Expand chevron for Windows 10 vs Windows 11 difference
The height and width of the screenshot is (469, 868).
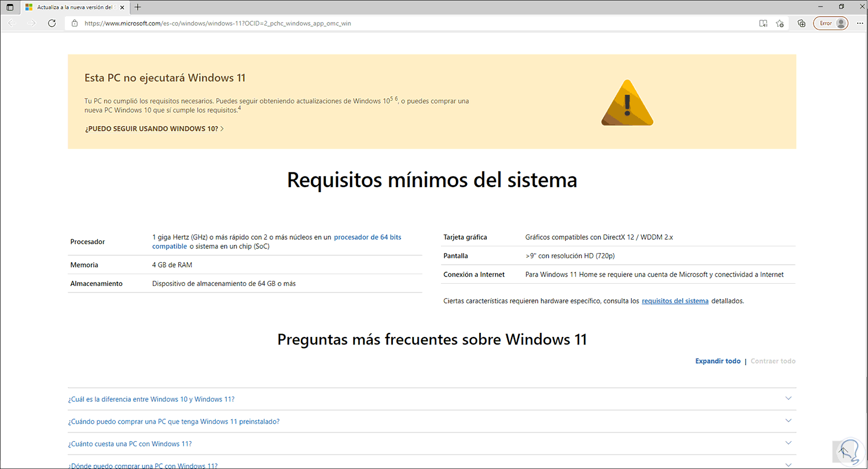tap(788, 398)
